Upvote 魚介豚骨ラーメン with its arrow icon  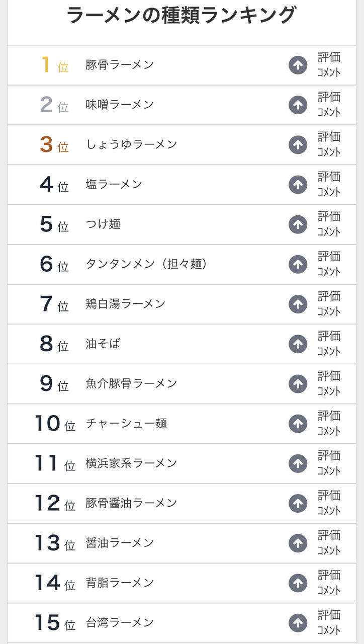[298, 384]
